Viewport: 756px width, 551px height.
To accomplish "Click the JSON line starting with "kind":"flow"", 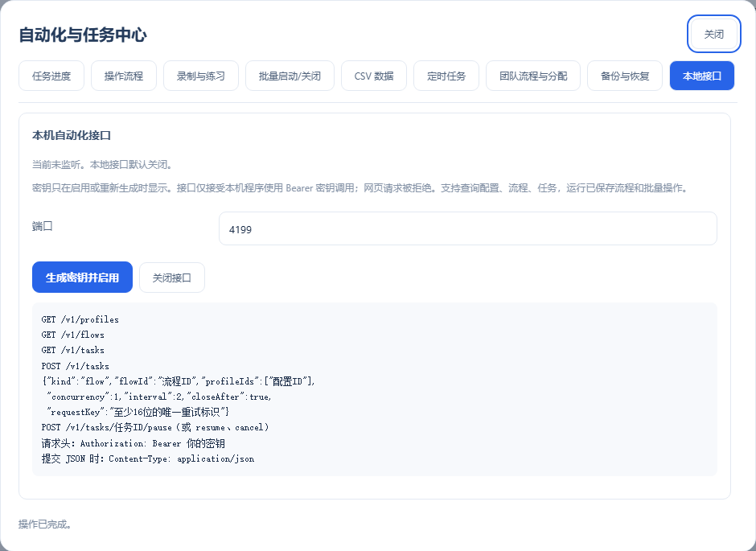I will pos(179,381).
